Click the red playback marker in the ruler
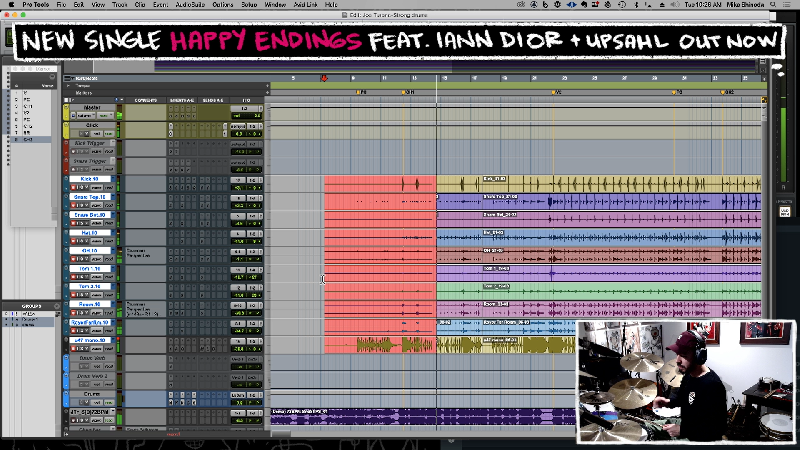Screen dimensions: 800x450 (324, 78)
